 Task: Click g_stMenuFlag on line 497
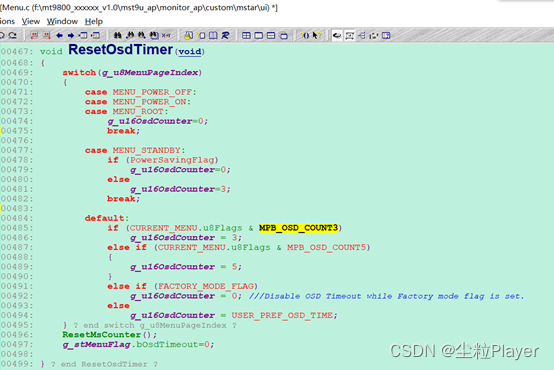pos(96,344)
